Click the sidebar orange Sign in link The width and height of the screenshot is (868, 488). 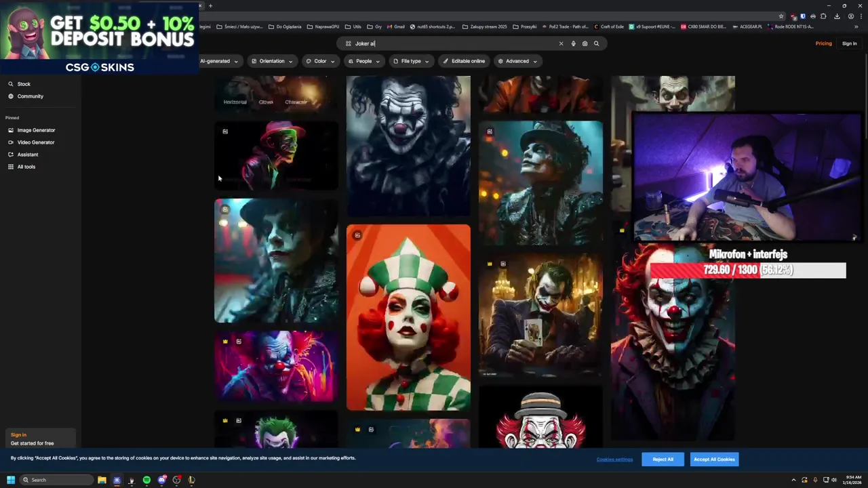[x=18, y=435]
